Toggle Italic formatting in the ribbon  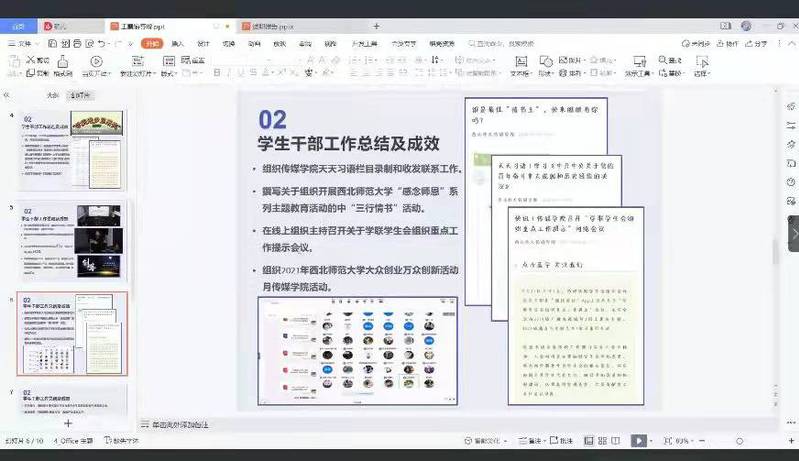coord(229,73)
